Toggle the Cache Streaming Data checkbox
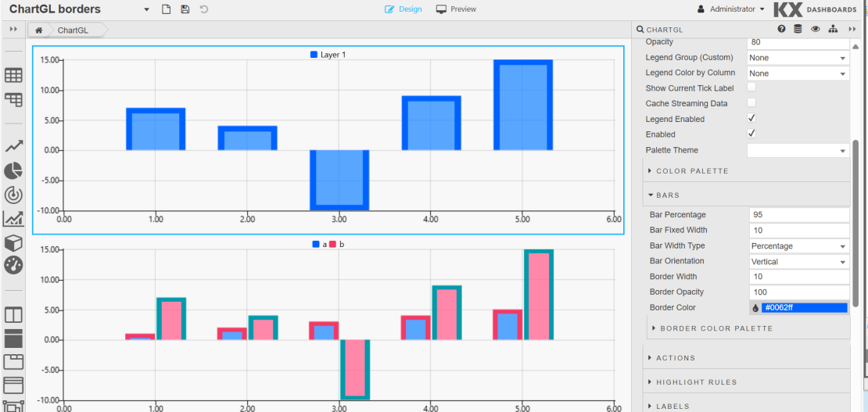The image size is (868, 412). click(x=751, y=103)
